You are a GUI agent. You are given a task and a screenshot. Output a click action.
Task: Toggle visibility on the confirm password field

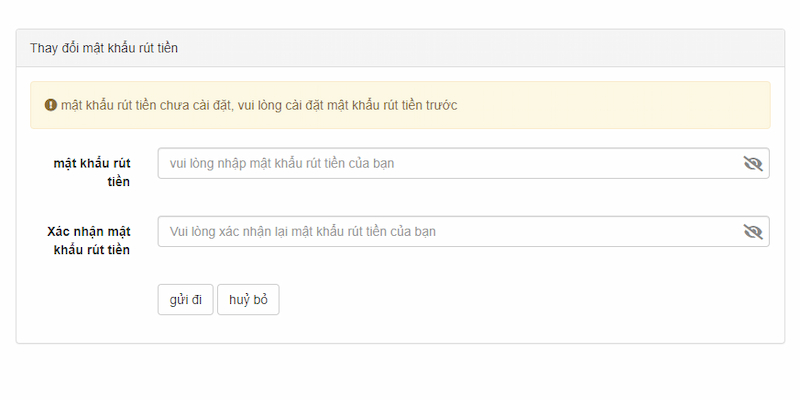click(x=753, y=232)
